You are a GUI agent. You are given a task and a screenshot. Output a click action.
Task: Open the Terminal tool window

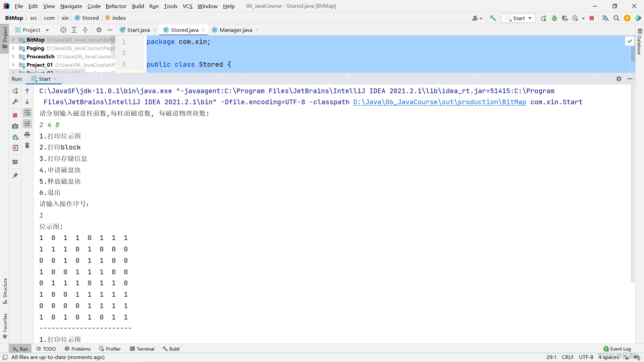[142, 349]
